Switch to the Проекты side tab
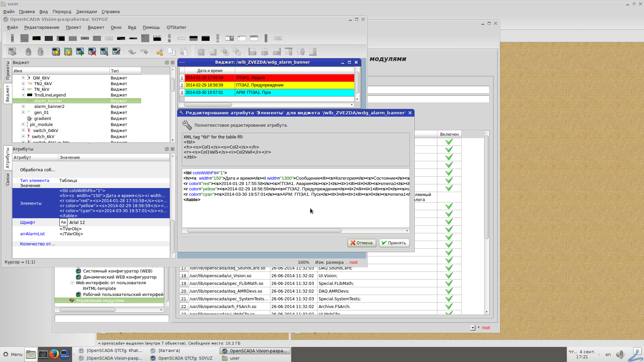The height and width of the screenshot is (362, 644). (8, 70)
